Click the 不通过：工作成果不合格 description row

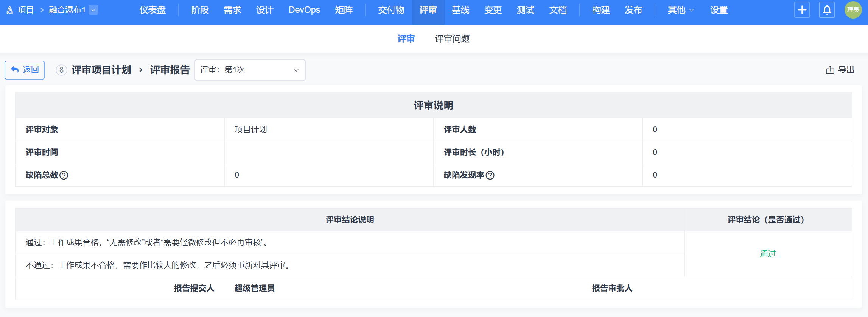(350, 265)
